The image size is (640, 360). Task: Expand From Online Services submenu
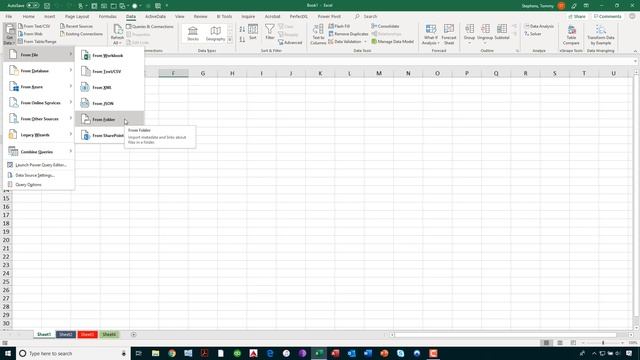point(39,102)
